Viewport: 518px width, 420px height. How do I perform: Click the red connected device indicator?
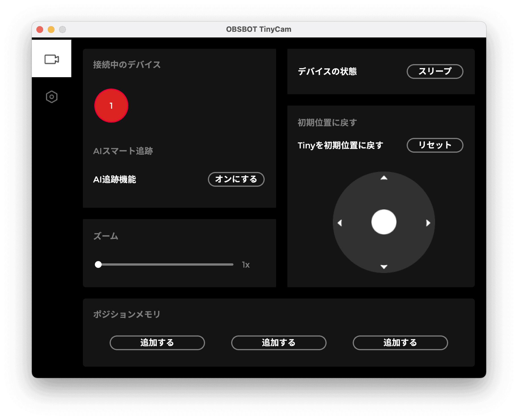click(111, 105)
